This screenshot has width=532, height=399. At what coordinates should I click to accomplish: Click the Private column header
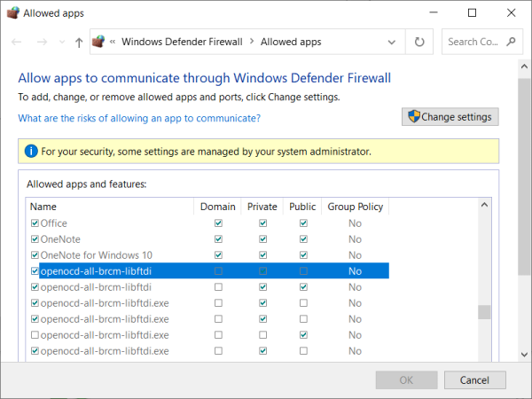[x=262, y=207]
